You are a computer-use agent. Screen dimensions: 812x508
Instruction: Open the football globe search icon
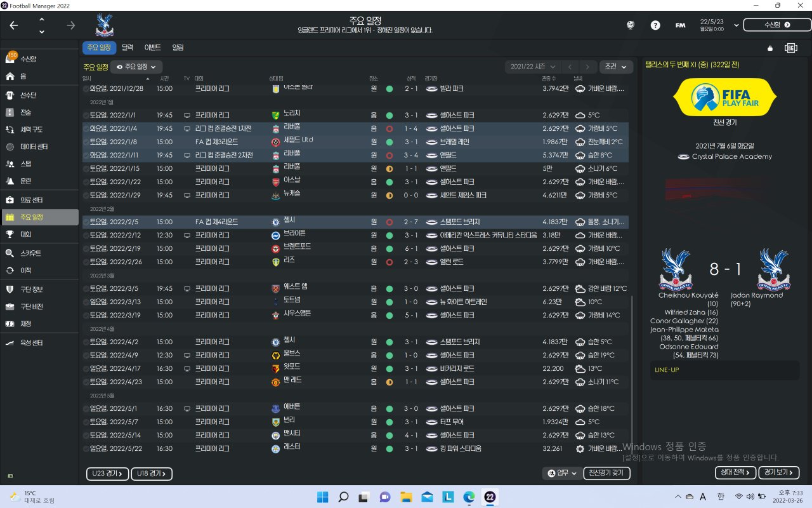(631, 25)
